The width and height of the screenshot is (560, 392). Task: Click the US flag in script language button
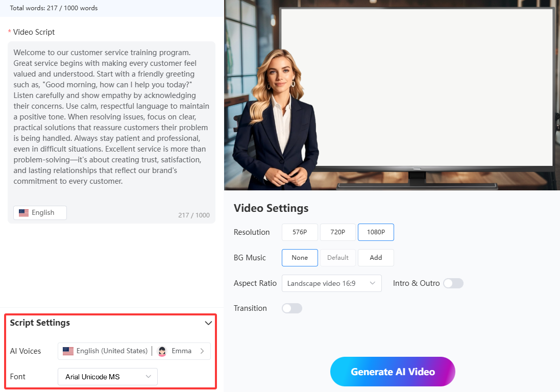coord(23,213)
